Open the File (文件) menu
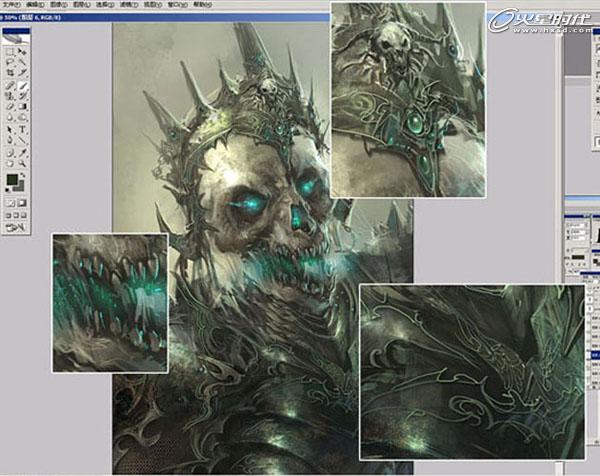Viewport: 600px width, 476px height. pos(11,5)
